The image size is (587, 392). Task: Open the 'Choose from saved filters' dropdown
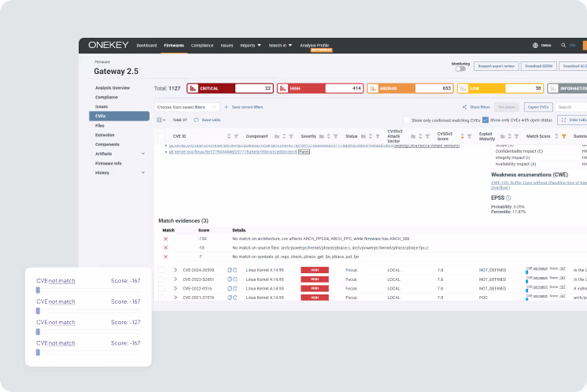point(187,106)
